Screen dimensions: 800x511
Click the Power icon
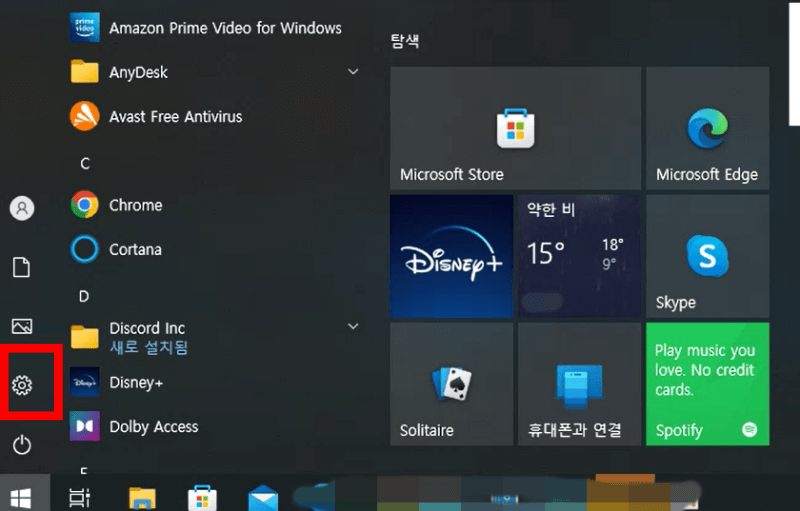tap(22, 445)
